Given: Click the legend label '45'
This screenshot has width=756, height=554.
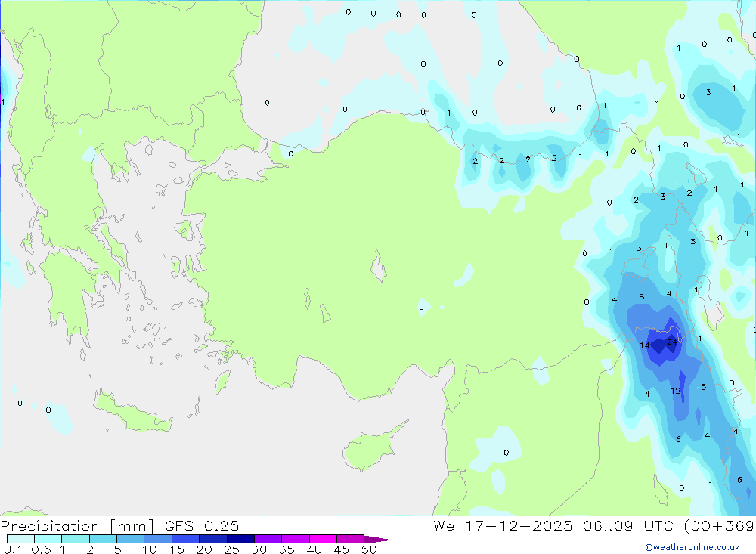Looking at the screenshot, I should [342, 549].
